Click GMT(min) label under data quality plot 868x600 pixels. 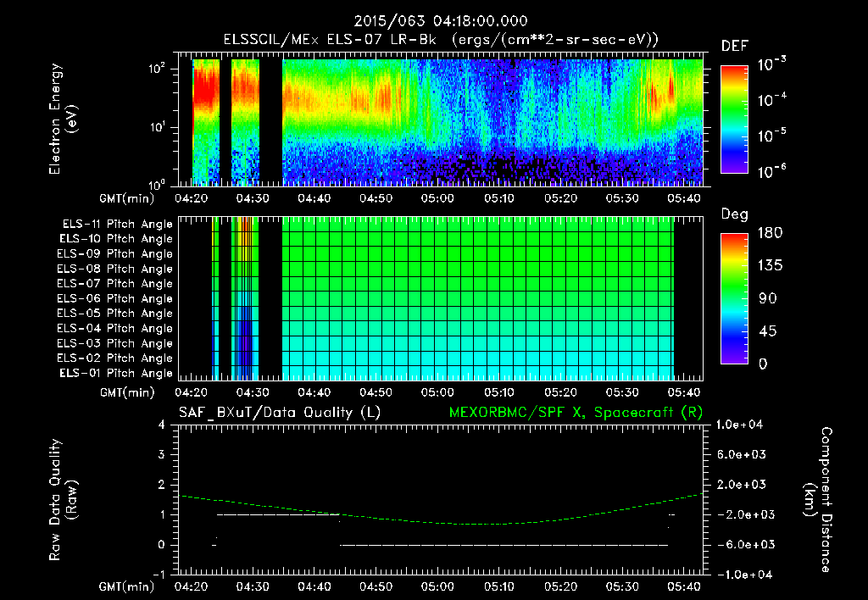pyautogui.click(x=127, y=586)
